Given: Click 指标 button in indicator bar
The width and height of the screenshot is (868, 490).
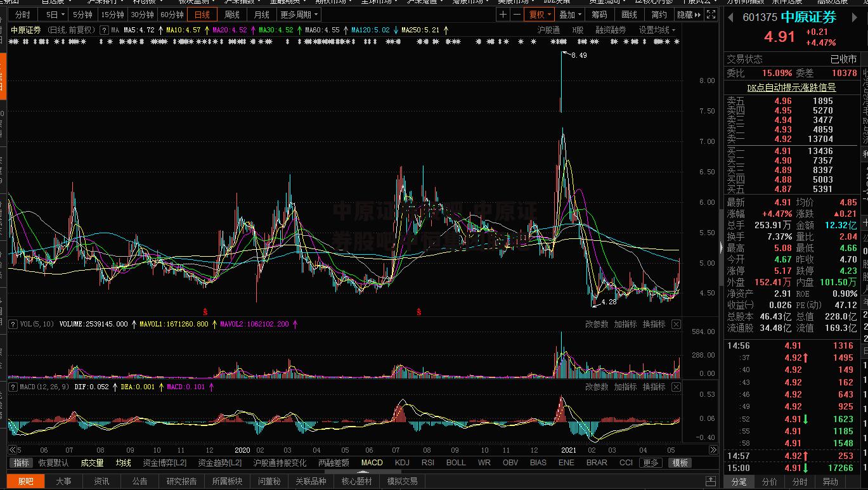Looking at the screenshot, I should click(22, 463).
